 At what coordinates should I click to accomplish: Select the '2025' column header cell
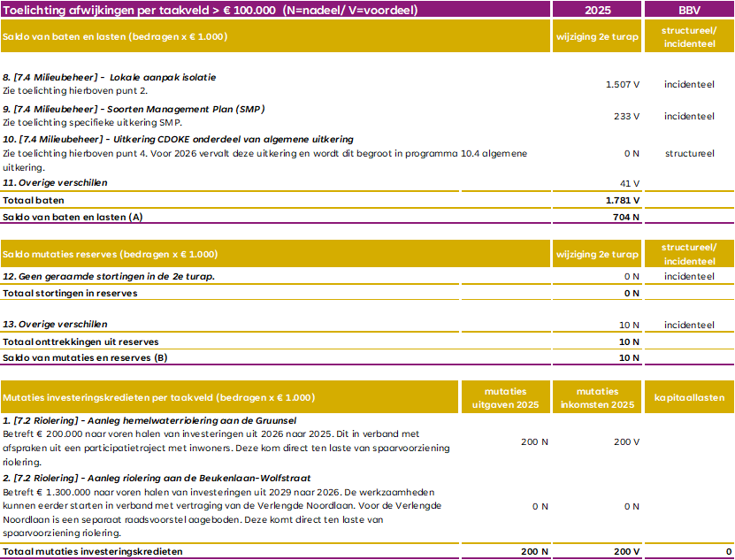point(597,10)
